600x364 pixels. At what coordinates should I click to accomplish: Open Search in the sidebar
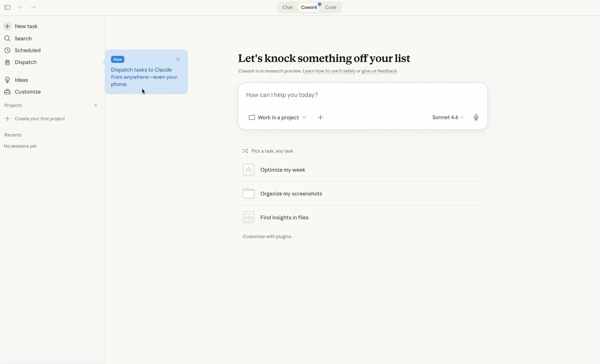(23, 38)
